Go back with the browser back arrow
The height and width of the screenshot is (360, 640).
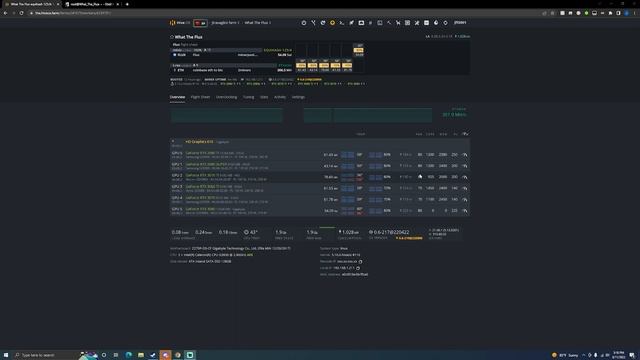coord(5,13)
